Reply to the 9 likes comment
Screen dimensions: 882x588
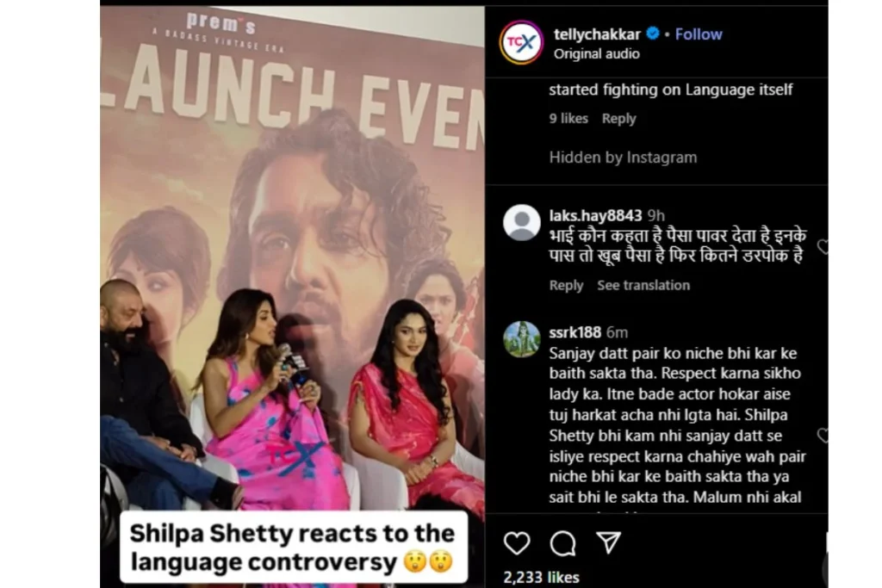coord(618,119)
